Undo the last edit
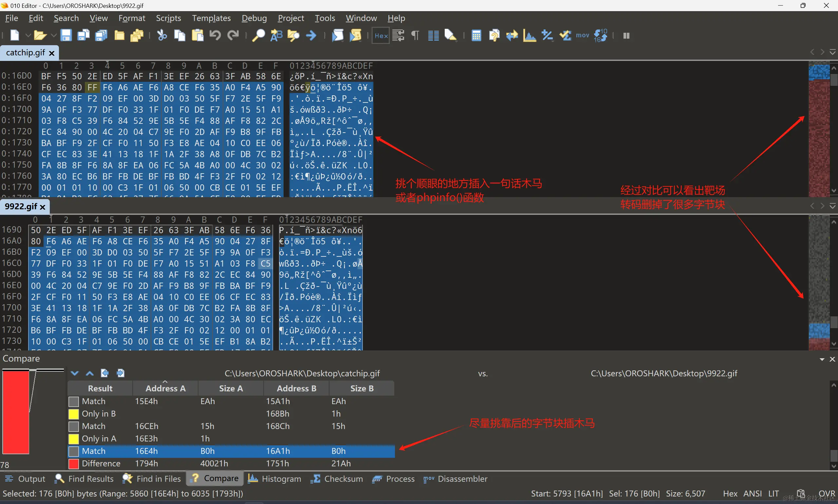This screenshot has height=504, width=838. pyautogui.click(x=215, y=35)
